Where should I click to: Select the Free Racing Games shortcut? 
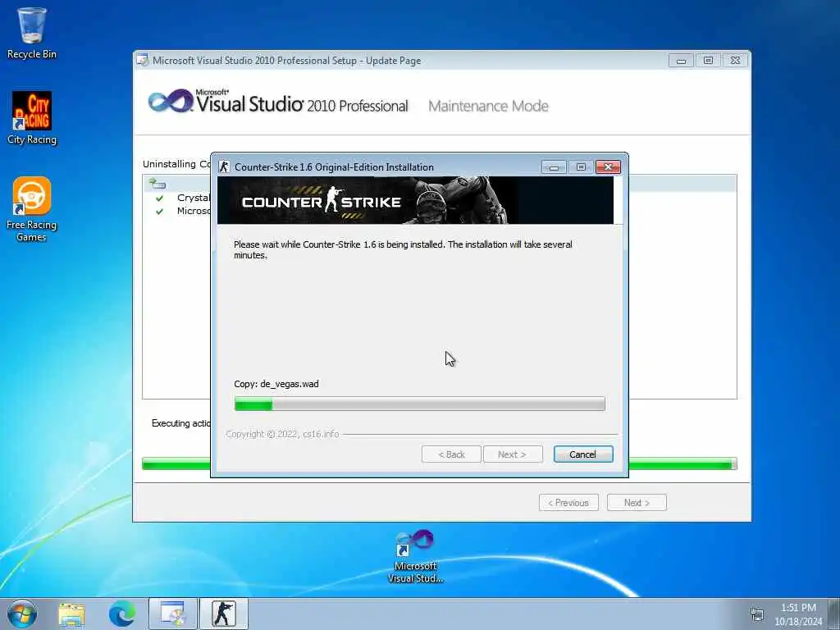32,209
